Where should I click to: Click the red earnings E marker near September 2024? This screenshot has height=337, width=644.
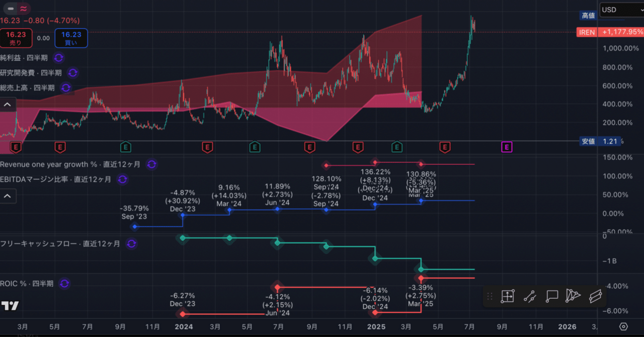(309, 147)
